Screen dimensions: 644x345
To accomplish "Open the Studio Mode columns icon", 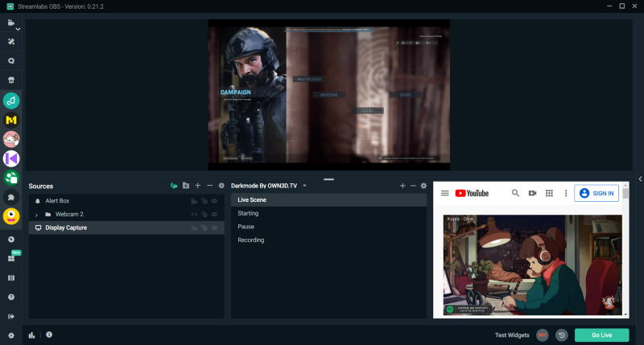I will click(x=11, y=277).
